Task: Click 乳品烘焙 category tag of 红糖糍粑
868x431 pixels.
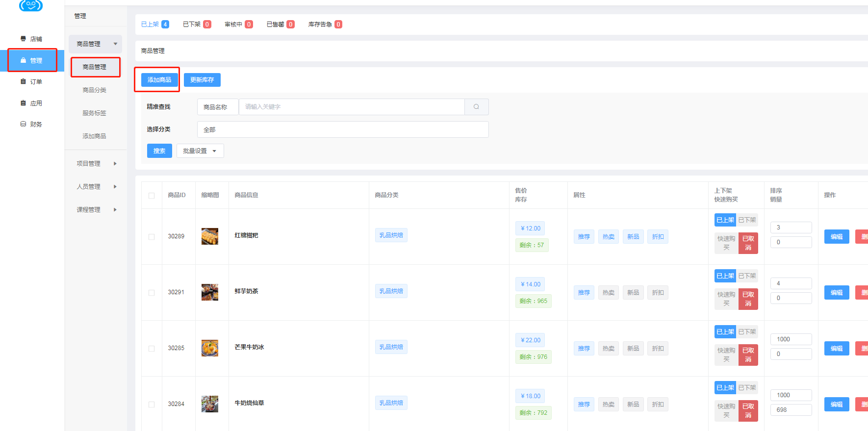Action: [391, 235]
